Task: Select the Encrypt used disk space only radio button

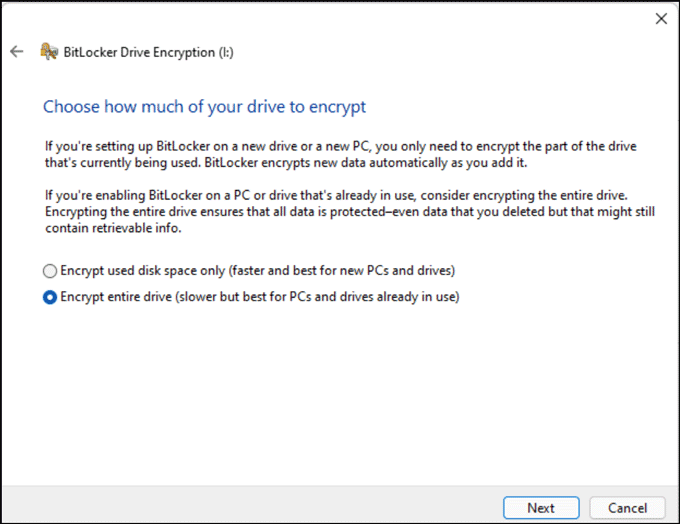Action: 50,271
